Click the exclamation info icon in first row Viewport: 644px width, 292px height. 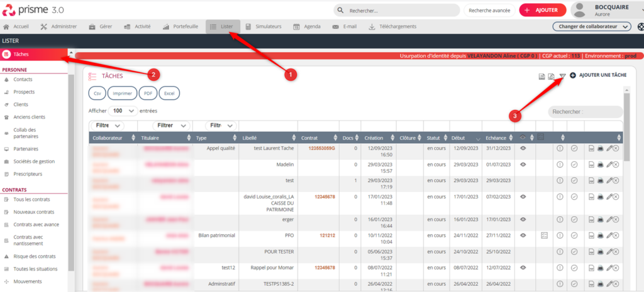click(560, 148)
